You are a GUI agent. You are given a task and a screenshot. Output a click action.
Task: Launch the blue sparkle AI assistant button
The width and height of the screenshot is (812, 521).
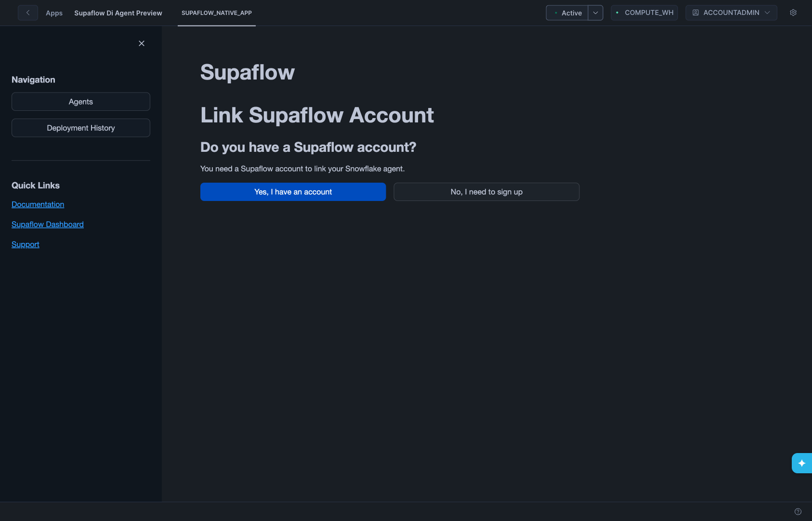pos(802,463)
